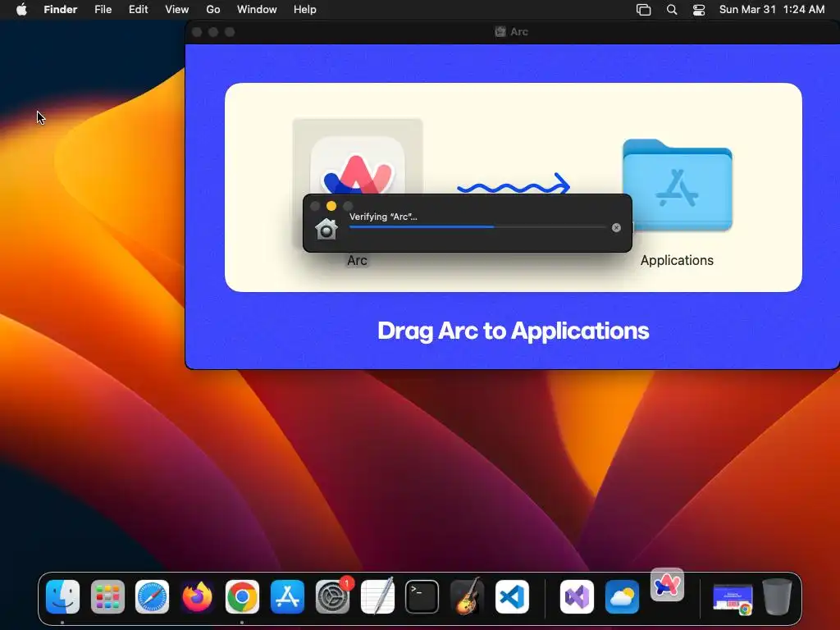Open Control Center in menu bar
The image size is (840, 630).
(699, 10)
